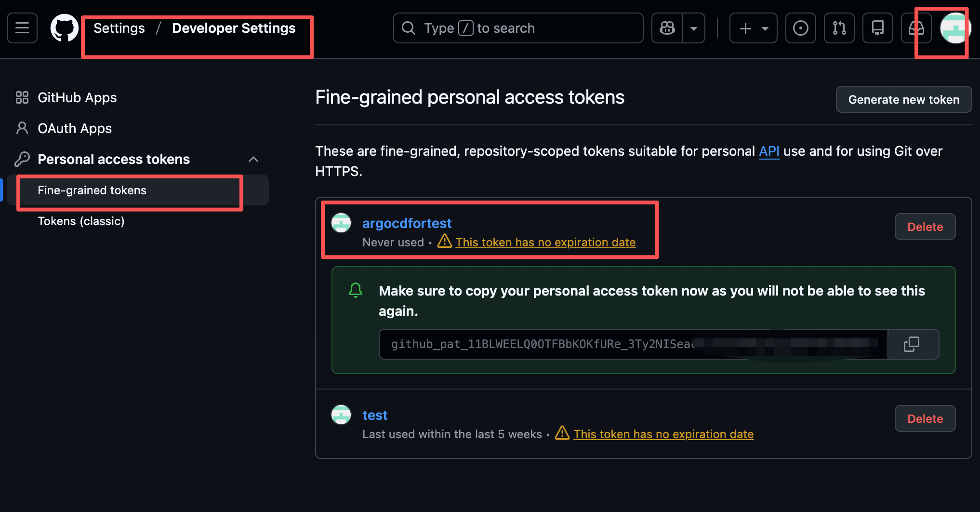Image resolution: width=980 pixels, height=512 pixels.
Task: Click Generate new token button
Action: click(x=904, y=99)
